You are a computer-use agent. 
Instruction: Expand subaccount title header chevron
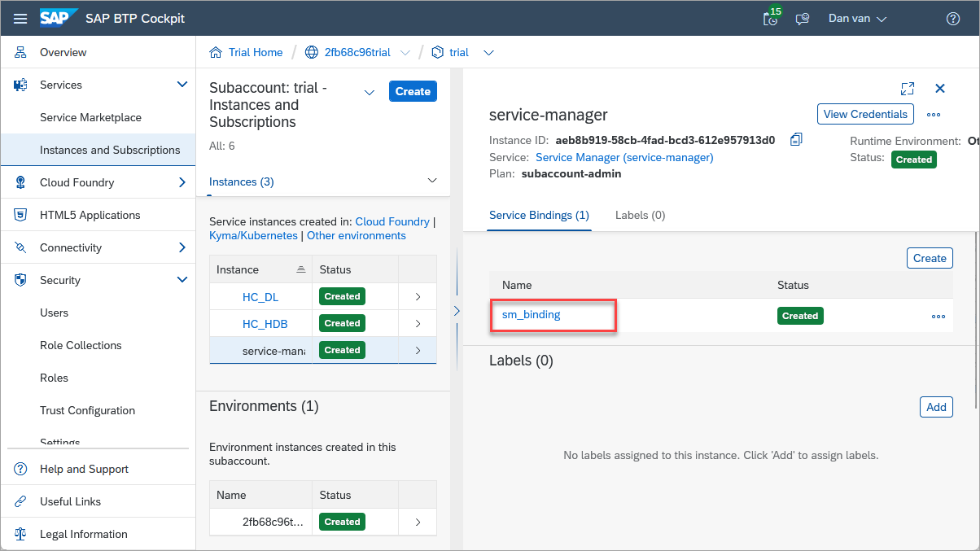[369, 92]
